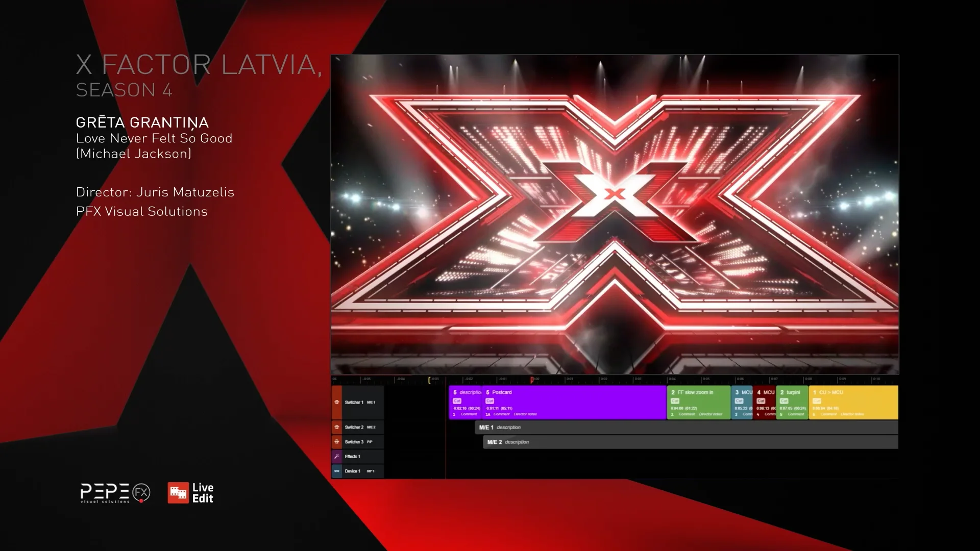This screenshot has width=980, height=551.
Task: Toggle the Cut badge on FF slow zoom in
Action: tap(675, 401)
